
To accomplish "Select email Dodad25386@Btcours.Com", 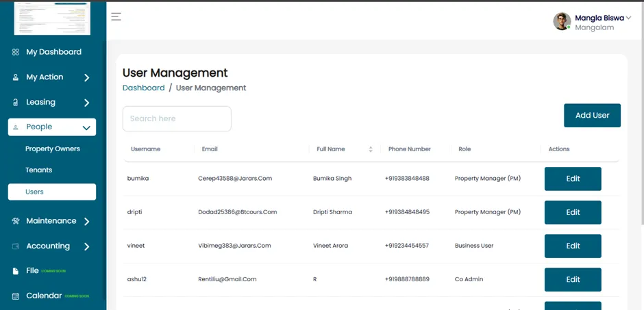I will click(x=238, y=212).
